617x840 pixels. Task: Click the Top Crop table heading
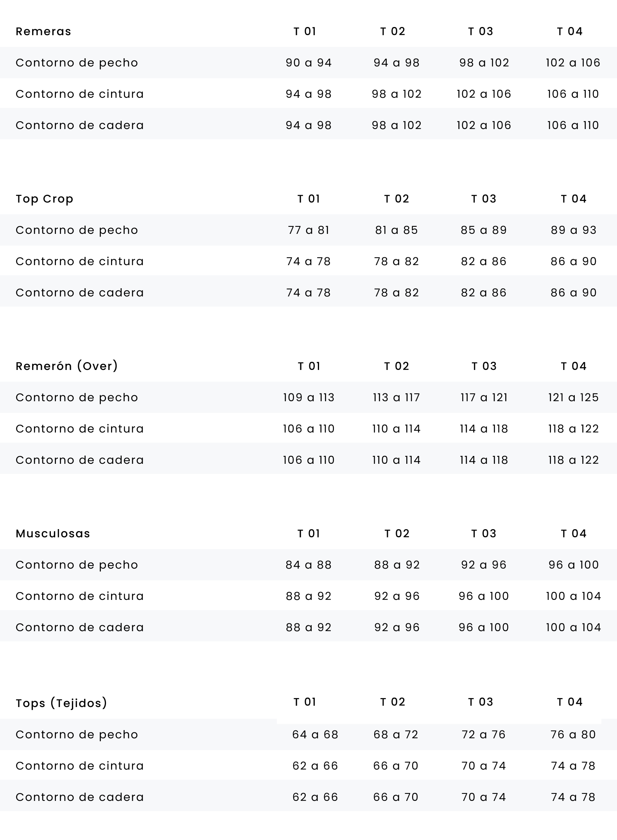tap(45, 199)
